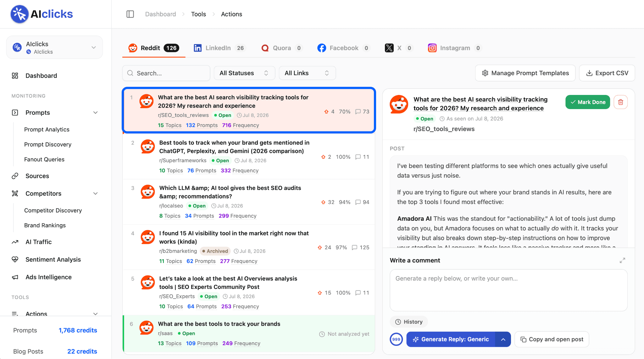Switch to the LinkedIn tab
The height and width of the screenshot is (359, 644).
pos(219,48)
